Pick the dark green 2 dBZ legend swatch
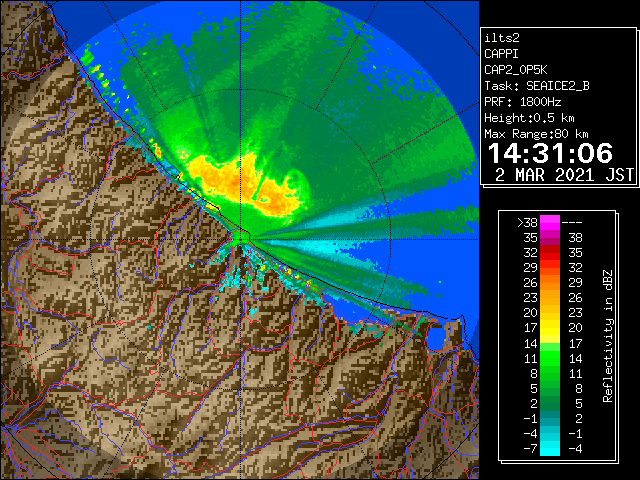The image size is (640, 480). click(550, 403)
